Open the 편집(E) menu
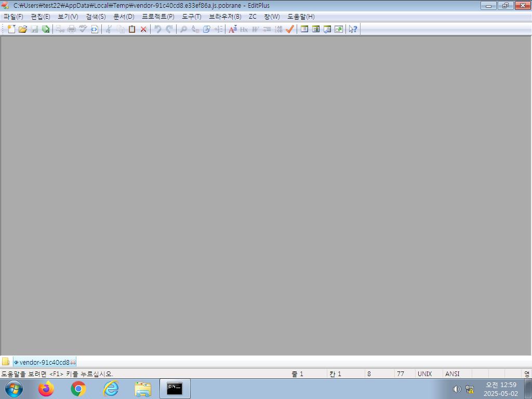 41,17
